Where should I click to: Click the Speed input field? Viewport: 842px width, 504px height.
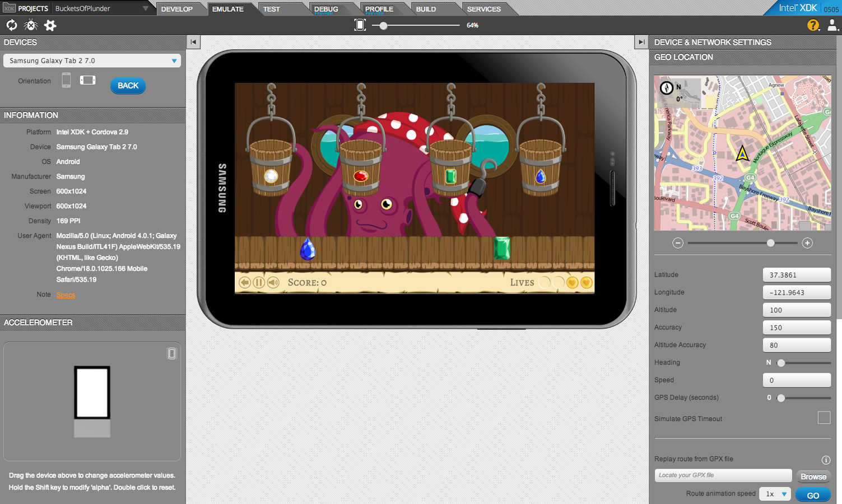(x=797, y=380)
